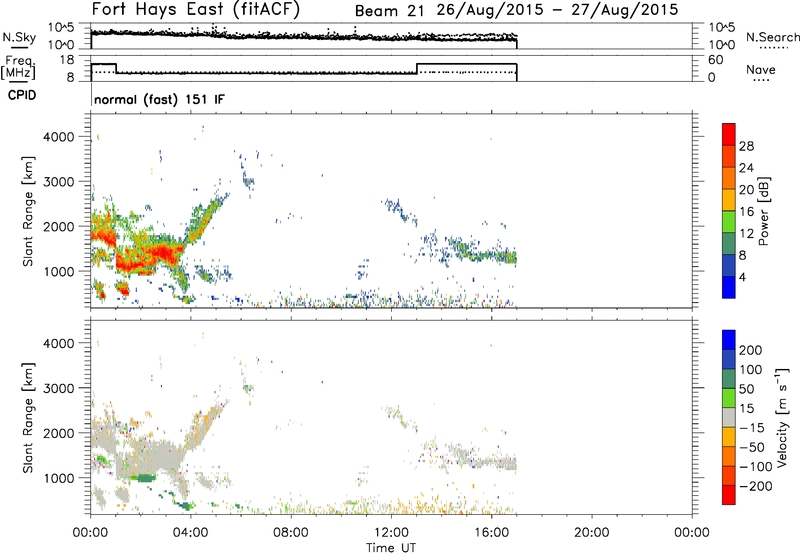Image resolution: width=800 pixels, height=554 pixels.
Task: Click the '08:00' time axis label
Action: [291, 533]
